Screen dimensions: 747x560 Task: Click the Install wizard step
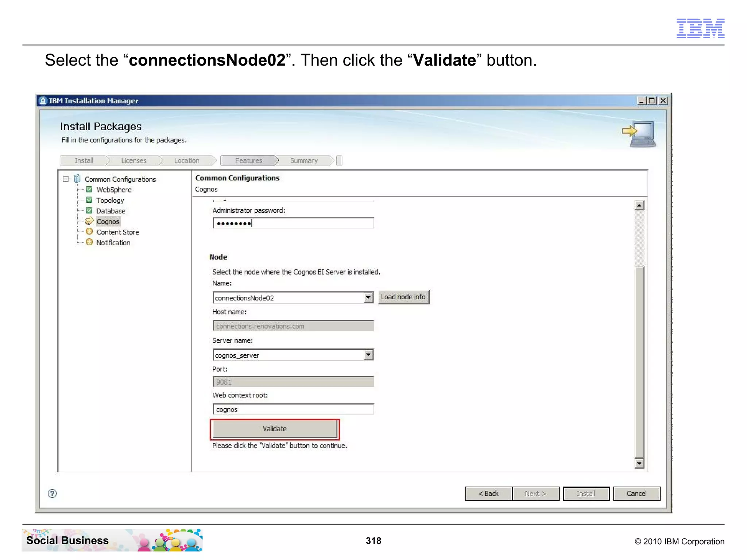tap(84, 160)
